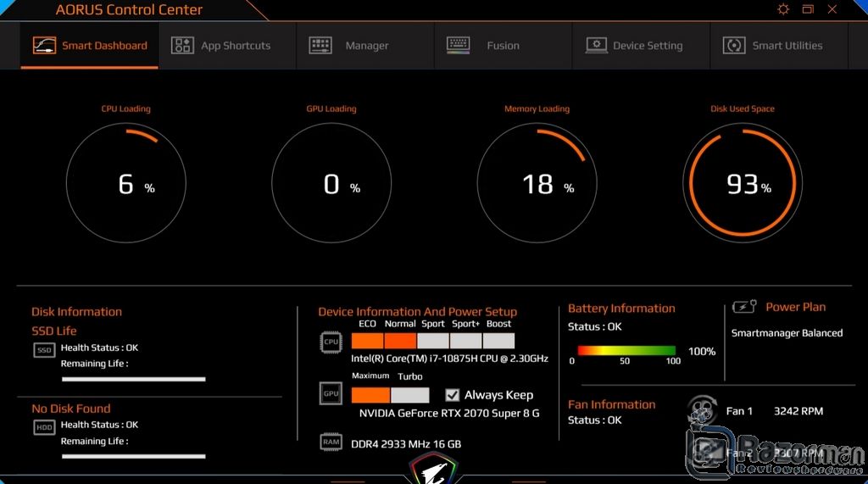The height and width of the screenshot is (484, 868).
Task: Set CPU power mode to ECO
Action: coord(367,340)
